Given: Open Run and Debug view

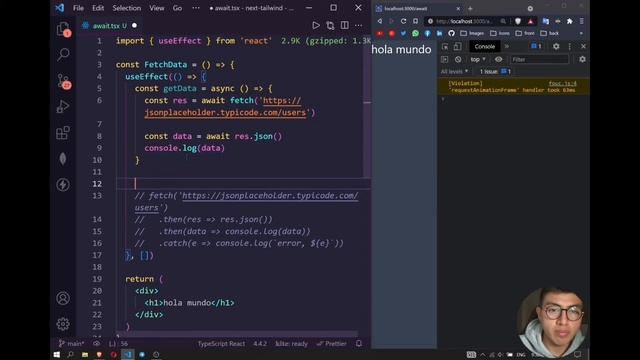Looking at the screenshot, I should point(63,107).
